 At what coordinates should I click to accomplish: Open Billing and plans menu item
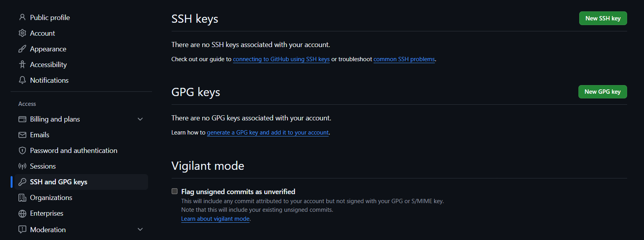coord(81,119)
